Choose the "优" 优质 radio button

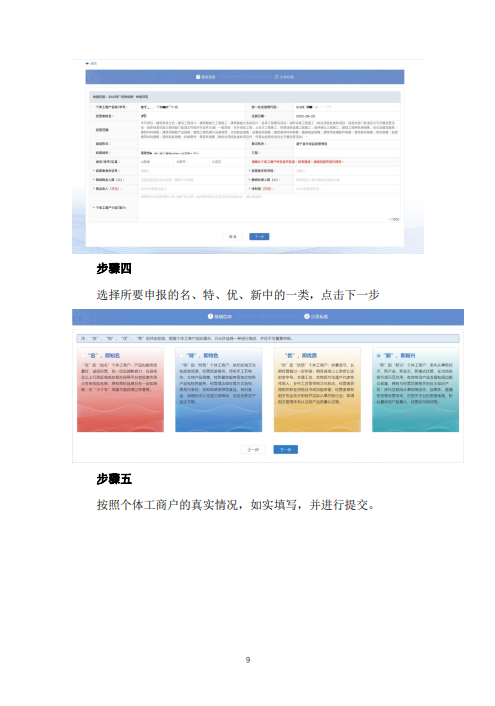click(280, 356)
